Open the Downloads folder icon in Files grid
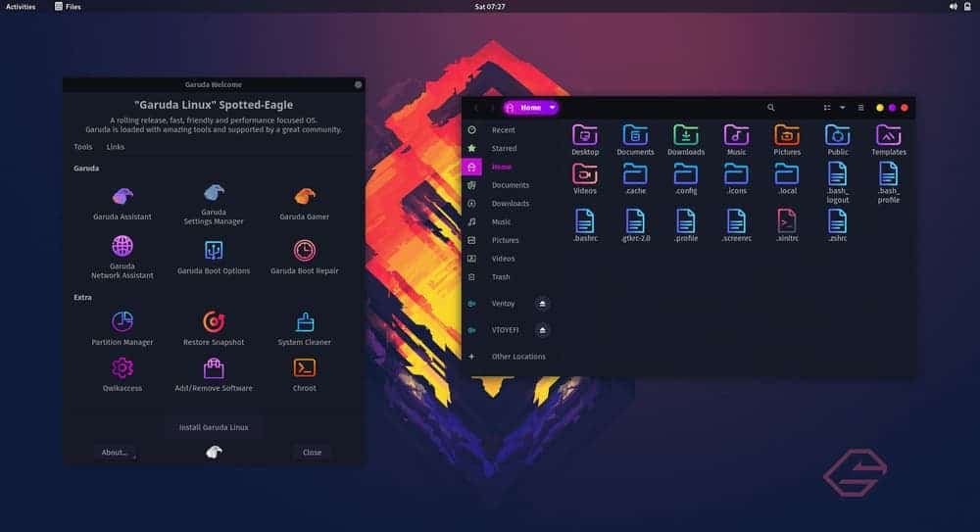Image resolution: width=980 pixels, height=532 pixels. point(686,139)
